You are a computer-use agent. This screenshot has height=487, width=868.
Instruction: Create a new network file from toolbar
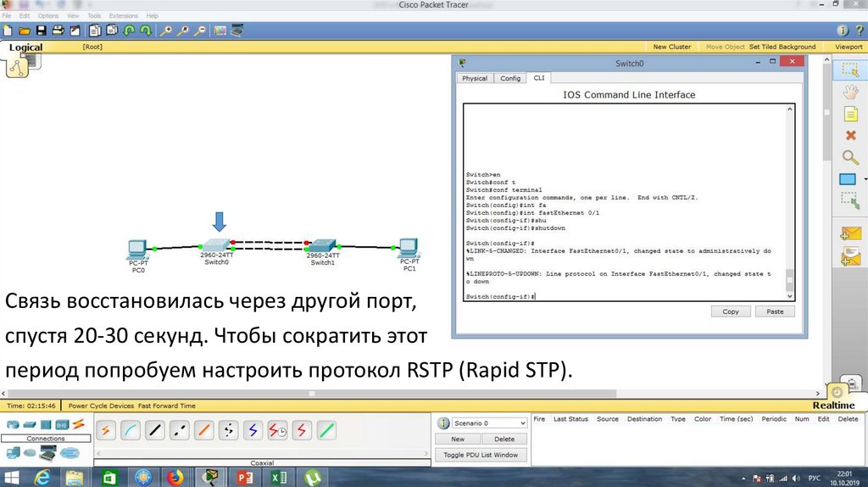click(x=7, y=31)
